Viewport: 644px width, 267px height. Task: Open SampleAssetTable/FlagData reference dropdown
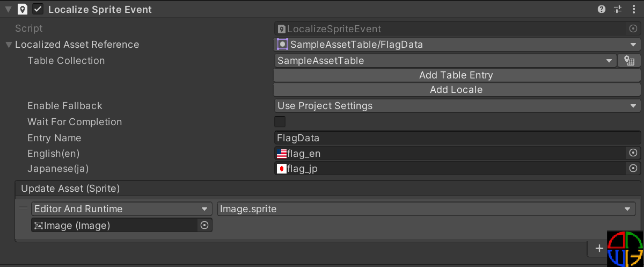coord(457,45)
